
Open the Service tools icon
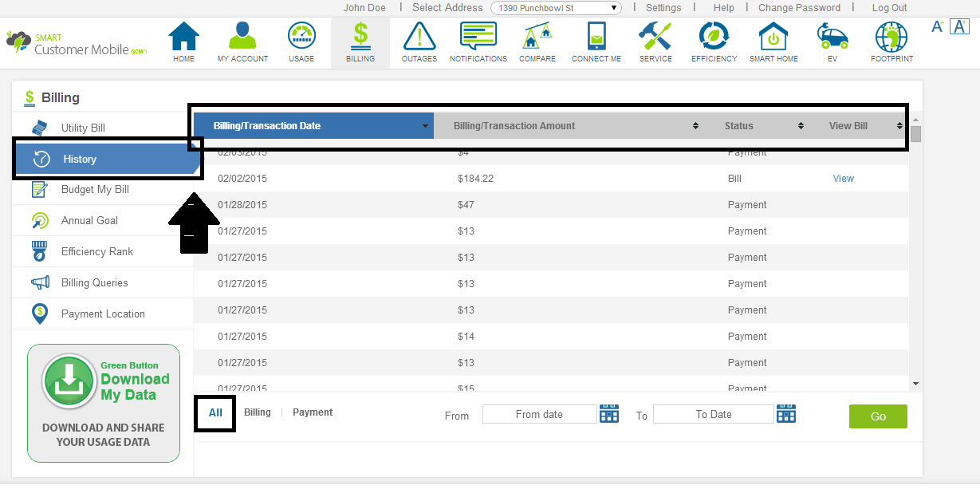tap(655, 37)
